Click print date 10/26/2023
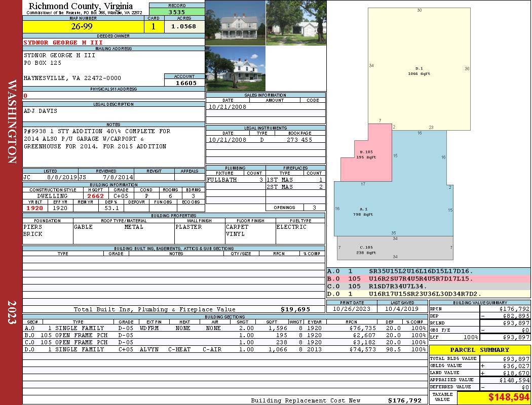This screenshot has width=532, height=405. (352, 309)
